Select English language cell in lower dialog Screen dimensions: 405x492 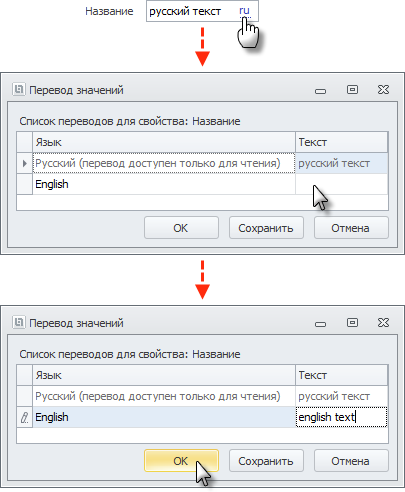pyautogui.click(x=164, y=417)
